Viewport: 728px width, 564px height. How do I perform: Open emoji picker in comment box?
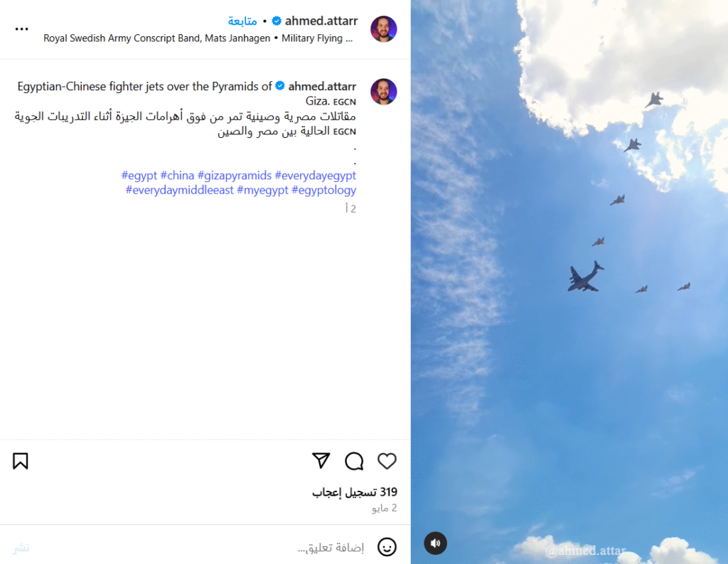387,547
